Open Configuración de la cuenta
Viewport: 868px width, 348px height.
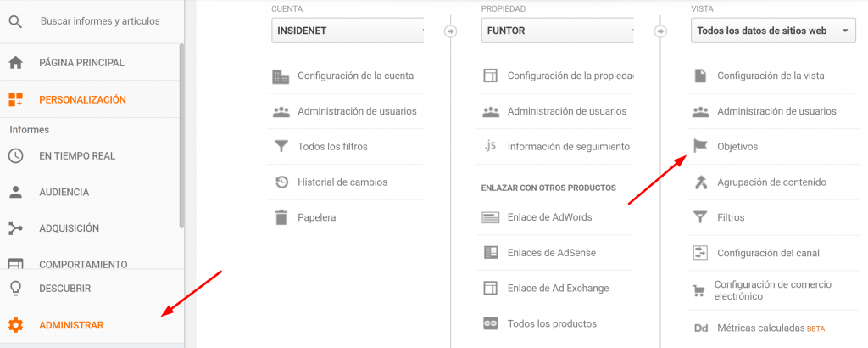pos(355,76)
